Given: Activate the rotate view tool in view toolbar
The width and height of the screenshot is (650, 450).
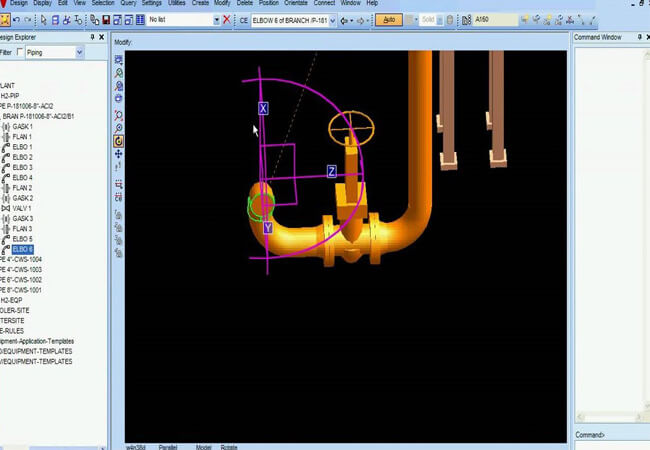Looking at the screenshot, I should [119, 141].
